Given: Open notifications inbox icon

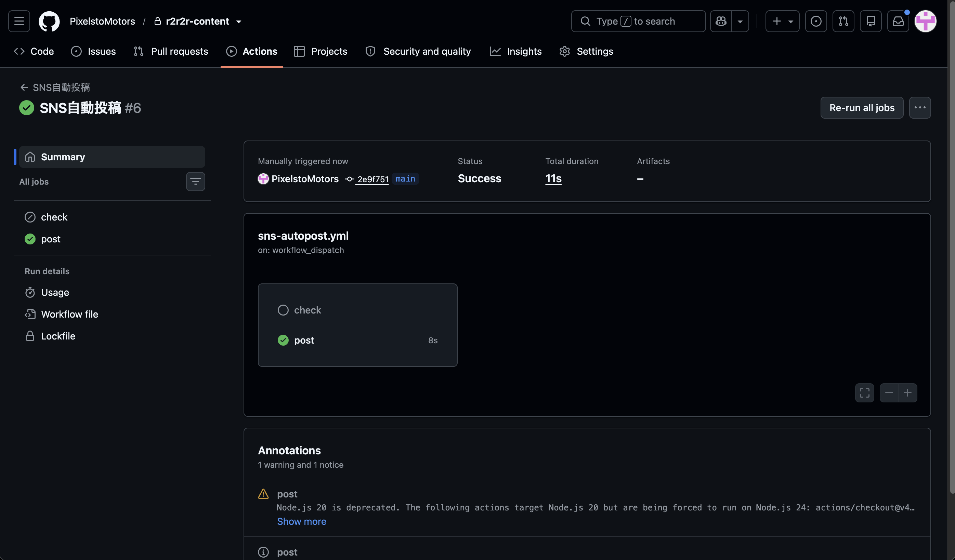Looking at the screenshot, I should tap(898, 21).
